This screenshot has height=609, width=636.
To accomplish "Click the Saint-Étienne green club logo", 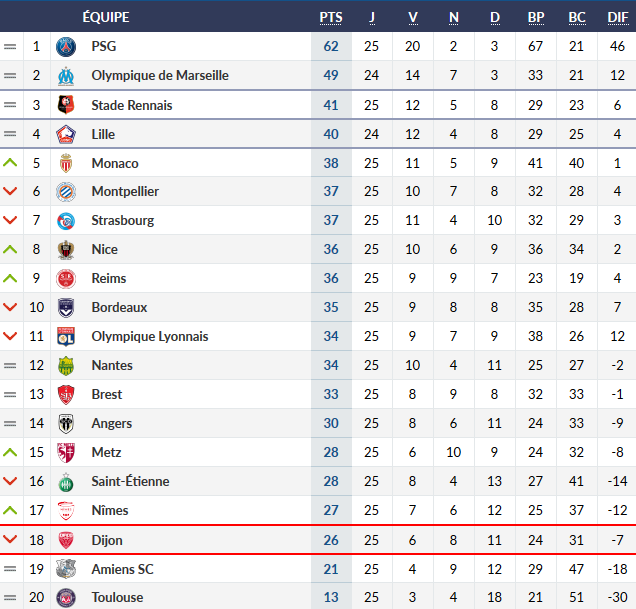I will point(67,482).
